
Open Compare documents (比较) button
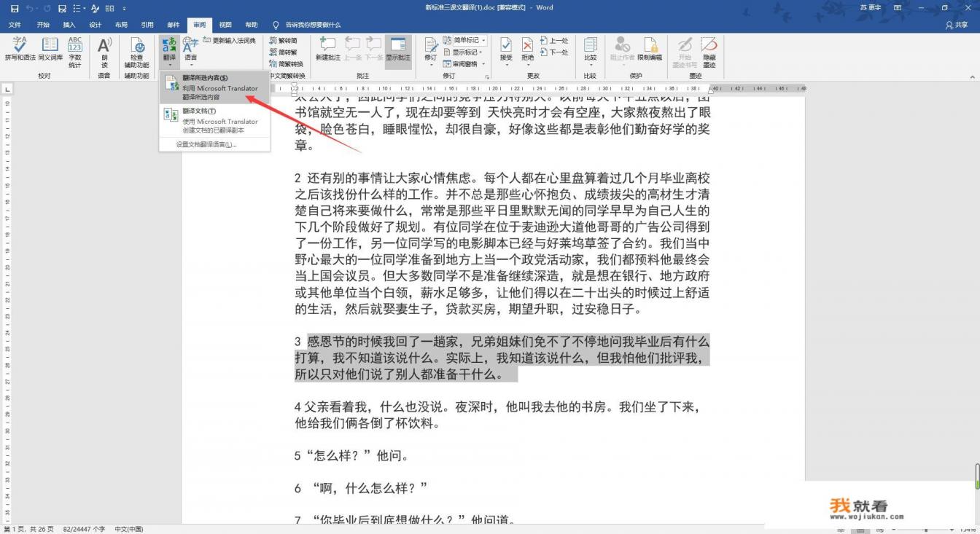point(590,51)
